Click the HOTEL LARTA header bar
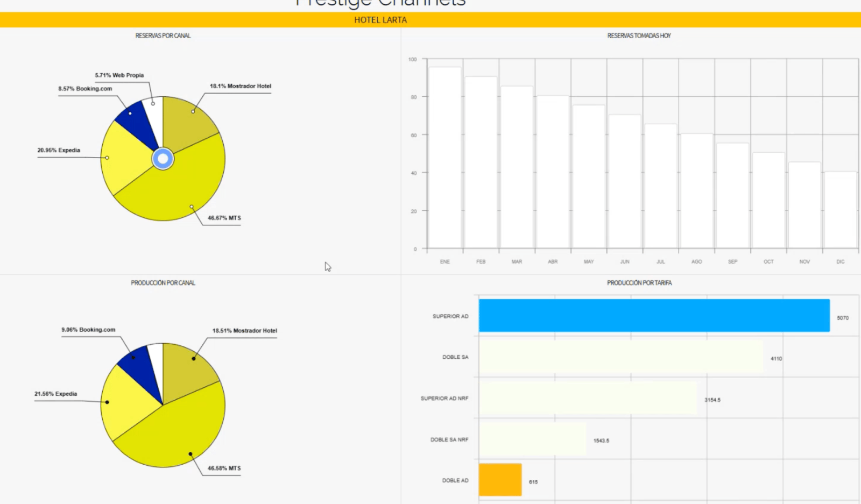The height and width of the screenshot is (504, 861). [x=430, y=20]
